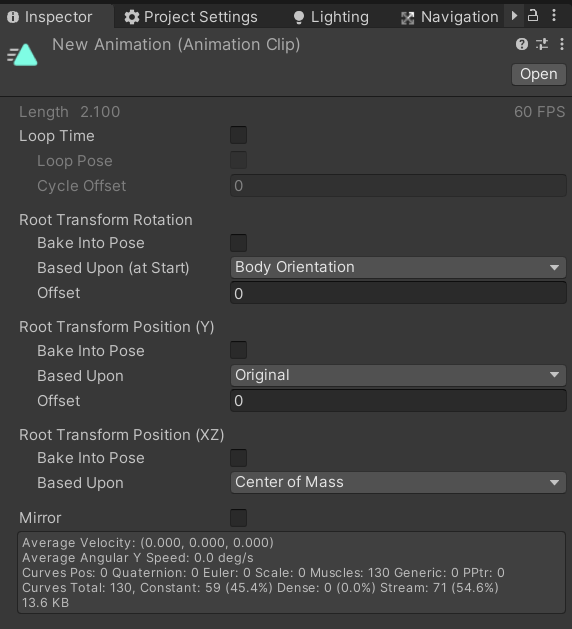This screenshot has width=572, height=629.
Task: Open the Original based-upon dropdown
Action: pos(398,375)
